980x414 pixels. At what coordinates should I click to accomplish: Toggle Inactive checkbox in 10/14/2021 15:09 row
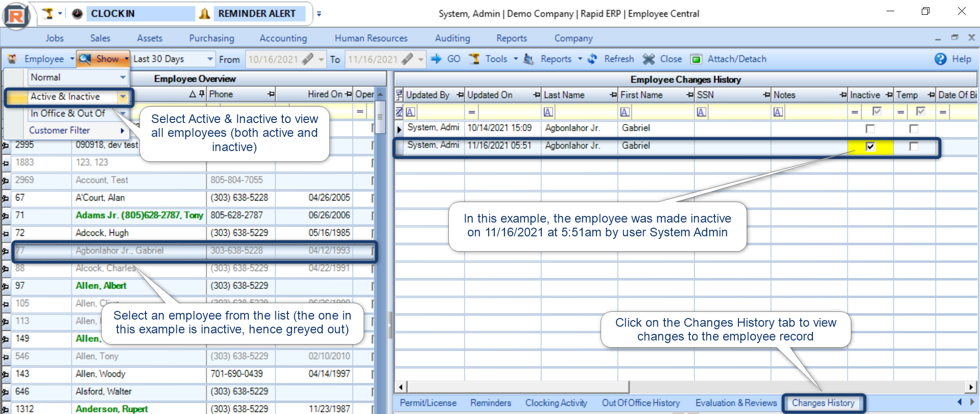point(870,129)
